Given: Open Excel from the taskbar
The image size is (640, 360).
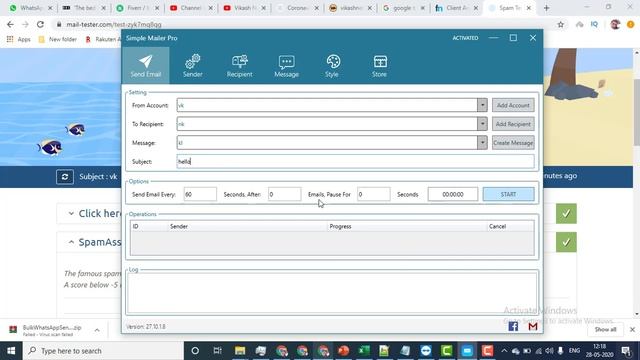Looking at the screenshot, I should coord(364,351).
